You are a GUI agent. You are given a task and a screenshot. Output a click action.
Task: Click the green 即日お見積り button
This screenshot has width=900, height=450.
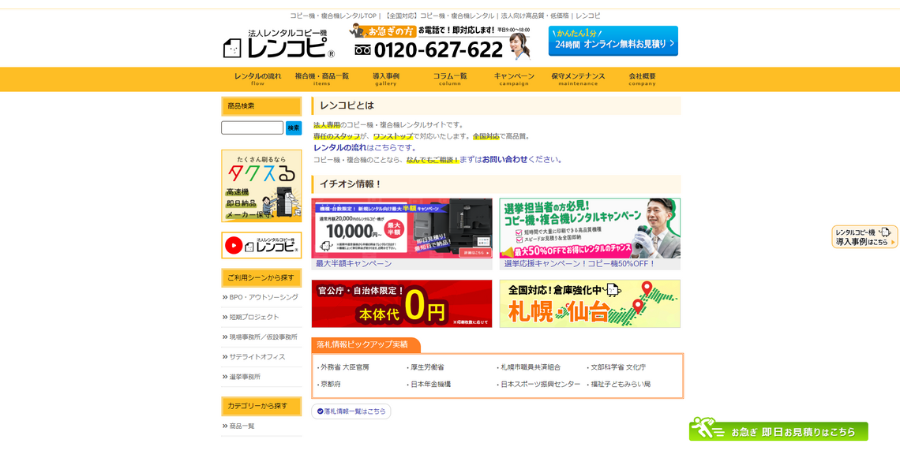pos(778,430)
